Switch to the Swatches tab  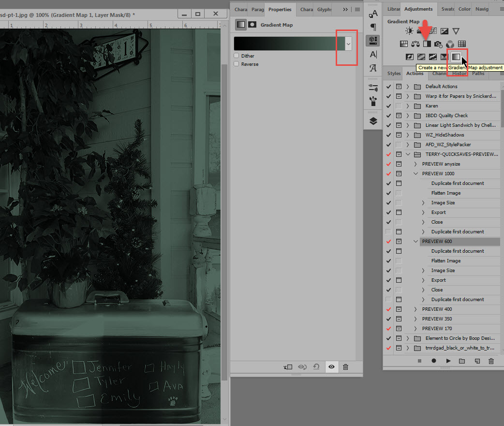pyautogui.click(x=447, y=9)
